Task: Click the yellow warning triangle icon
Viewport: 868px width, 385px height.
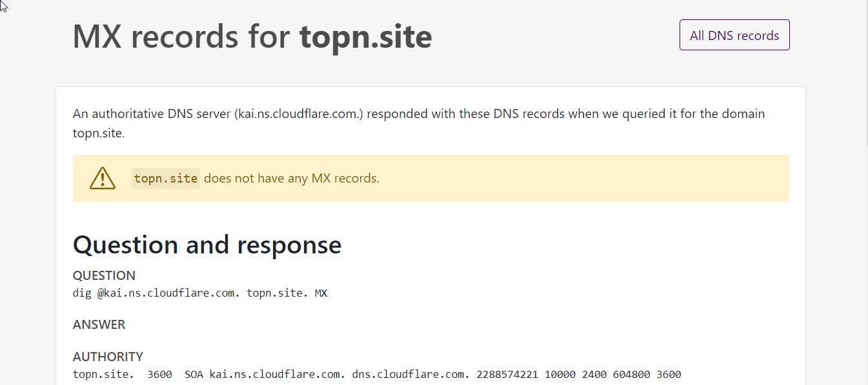Action: 103,178
